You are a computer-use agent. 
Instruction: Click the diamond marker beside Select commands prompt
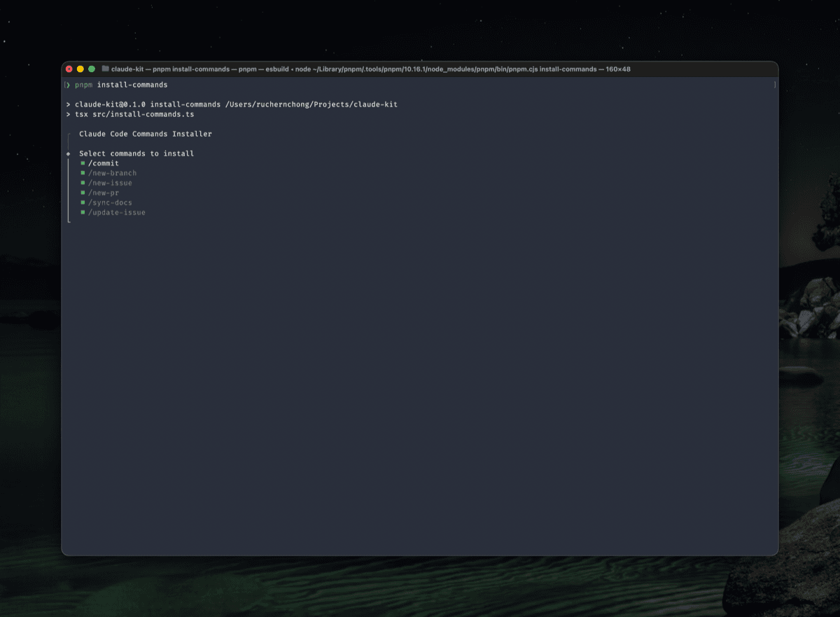point(68,153)
